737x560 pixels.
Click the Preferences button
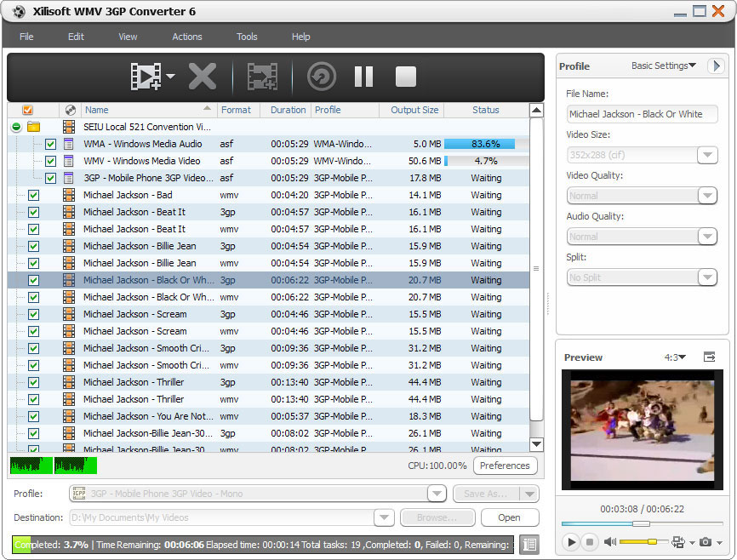505,466
